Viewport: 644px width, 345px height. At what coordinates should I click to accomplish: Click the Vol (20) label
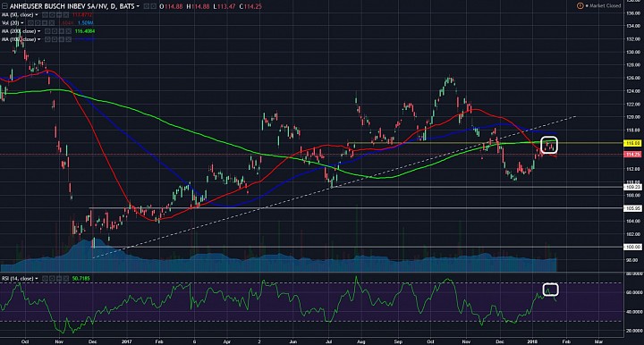point(10,23)
